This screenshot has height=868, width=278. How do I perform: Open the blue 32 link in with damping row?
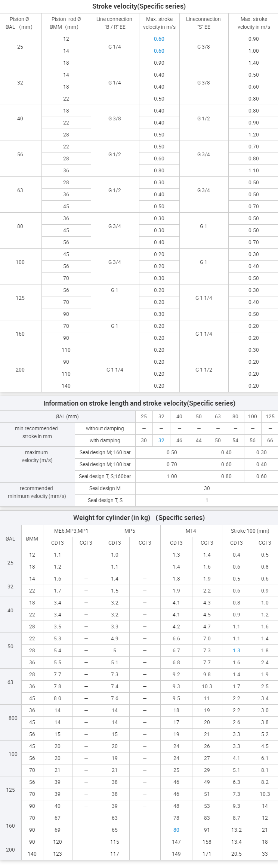161,440
